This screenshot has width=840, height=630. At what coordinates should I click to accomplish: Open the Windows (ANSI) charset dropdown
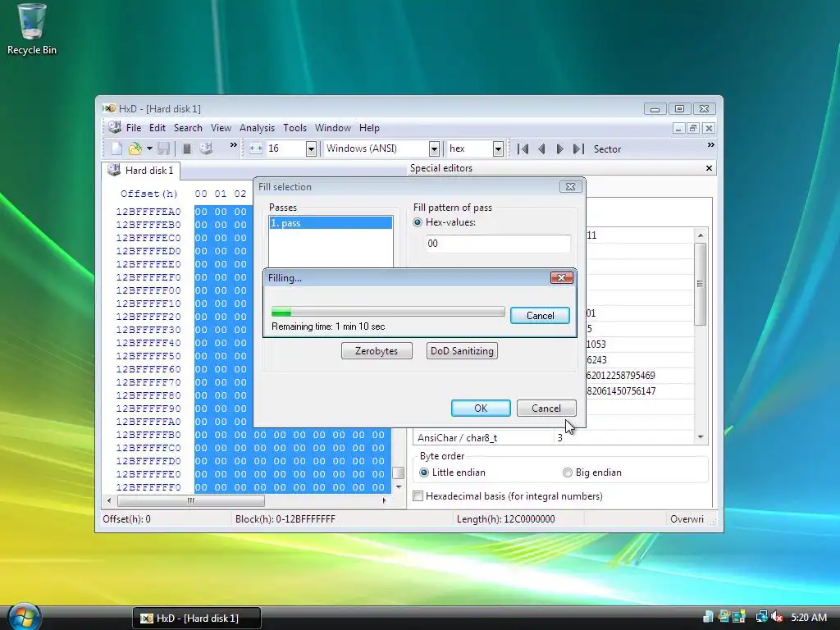click(x=435, y=149)
